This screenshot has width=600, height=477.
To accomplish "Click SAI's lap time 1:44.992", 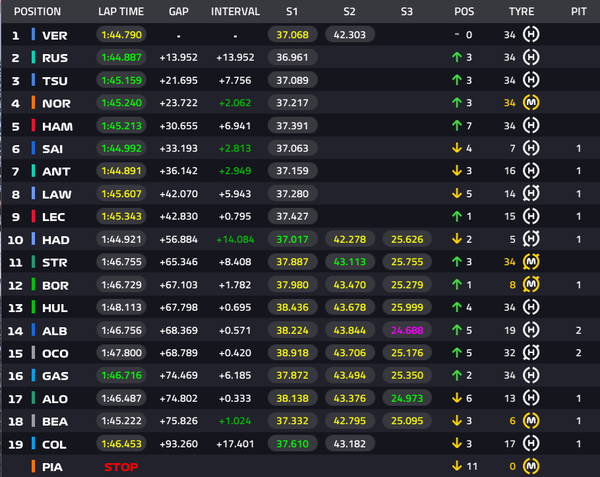I will [121, 148].
